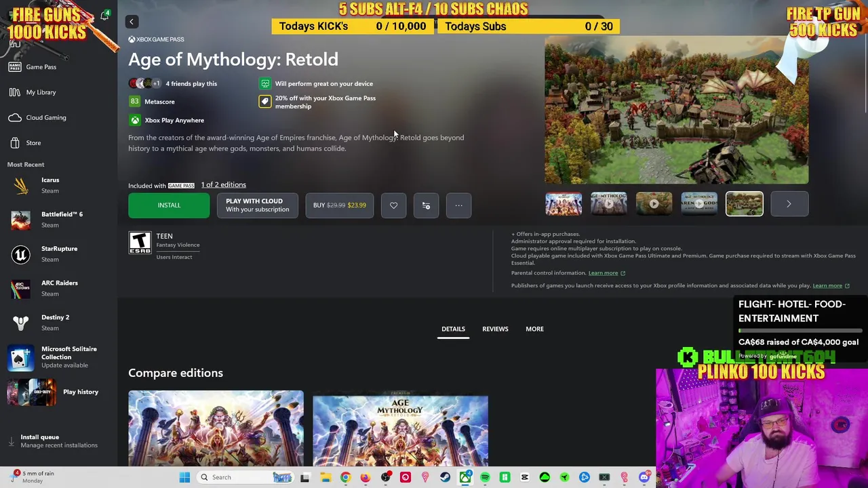
Task: Open Firefox from taskbar
Action: coord(366,477)
